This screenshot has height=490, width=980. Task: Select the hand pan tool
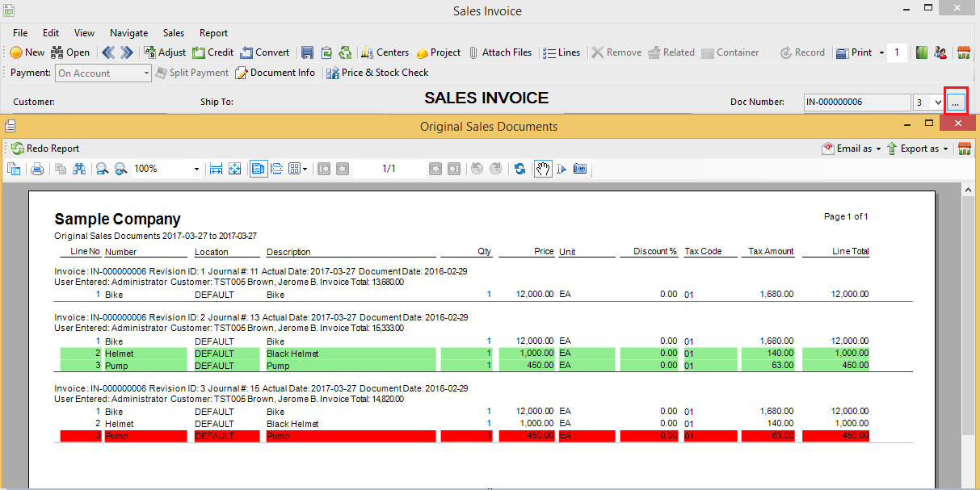point(543,169)
